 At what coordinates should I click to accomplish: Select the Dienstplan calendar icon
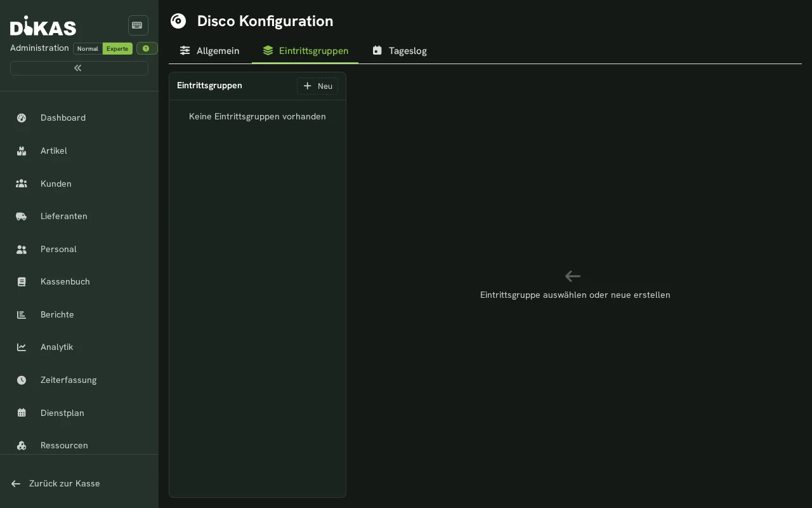pyautogui.click(x=22, y=413)
